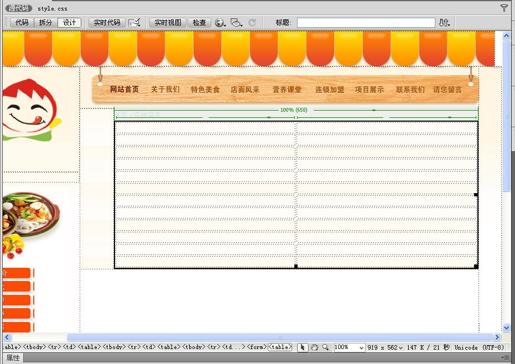Image resolution: width=515 pixels, height=364 pixels.
Task: Open the style.css related file tab
Action: click(52, 8)
